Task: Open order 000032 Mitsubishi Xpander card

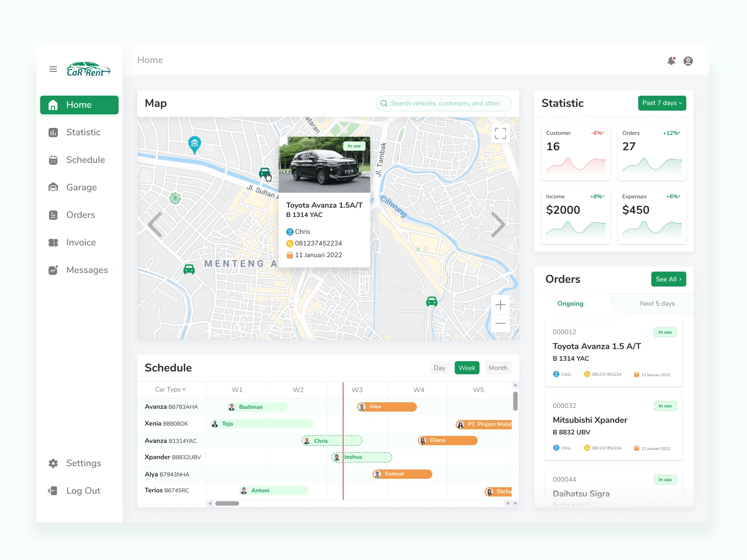Action: click(614, 427)
